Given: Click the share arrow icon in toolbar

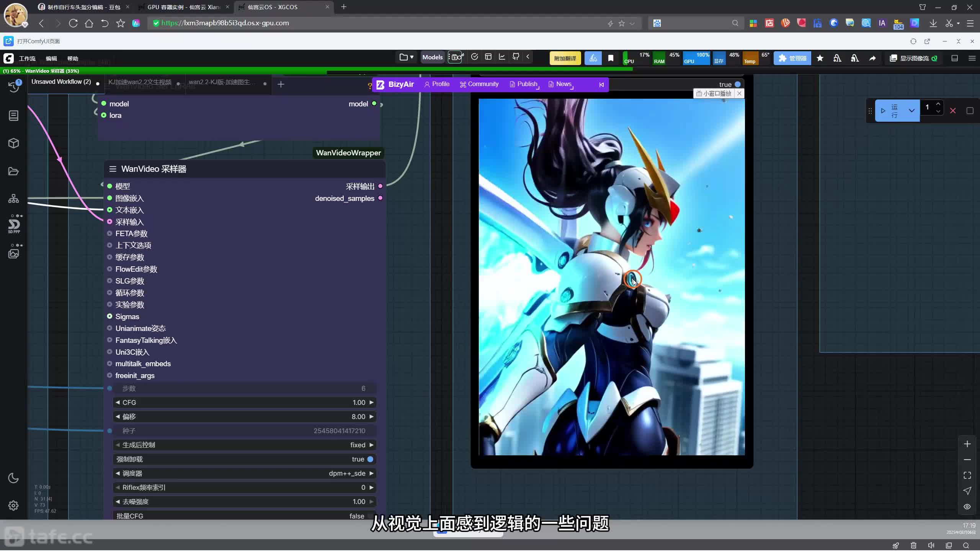Looking at the screenshot, I should coord(872,58).
